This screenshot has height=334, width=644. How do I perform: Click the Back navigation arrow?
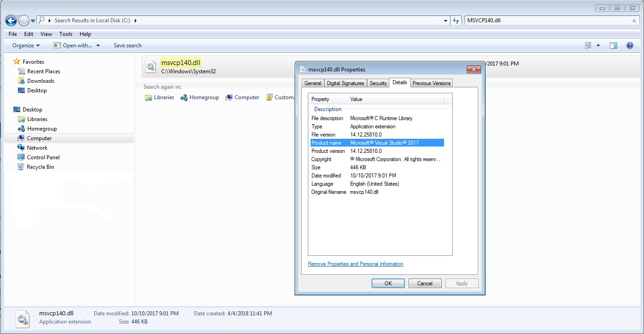pos(11,20)
